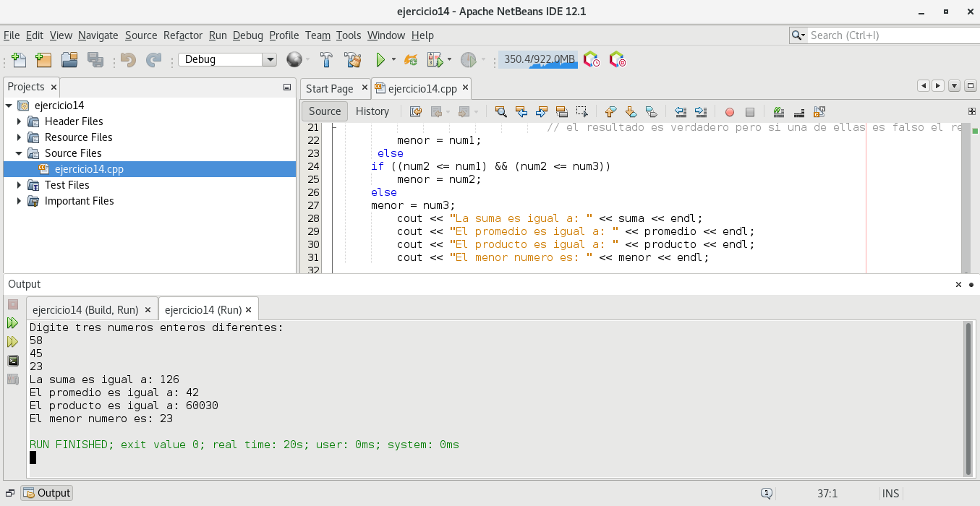Switch to the Start Page tab
Viewport: 980px width, 506px height.
point(330,89)
